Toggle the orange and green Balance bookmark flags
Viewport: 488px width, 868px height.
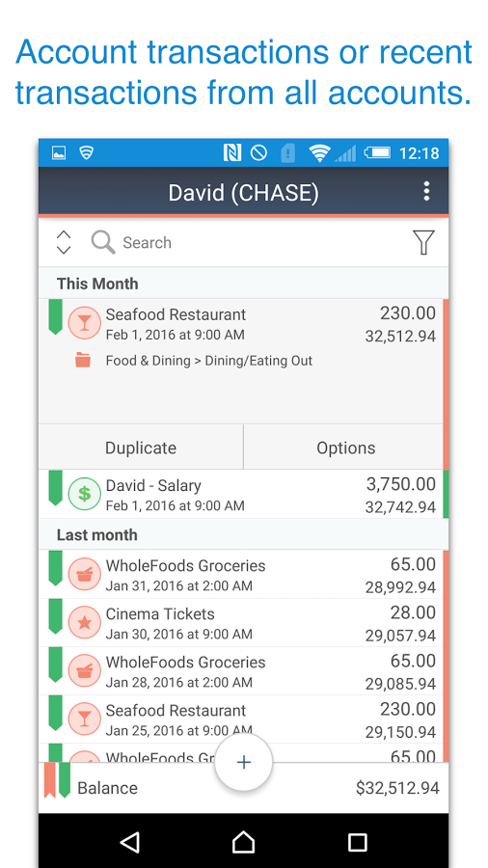[57, 780]
